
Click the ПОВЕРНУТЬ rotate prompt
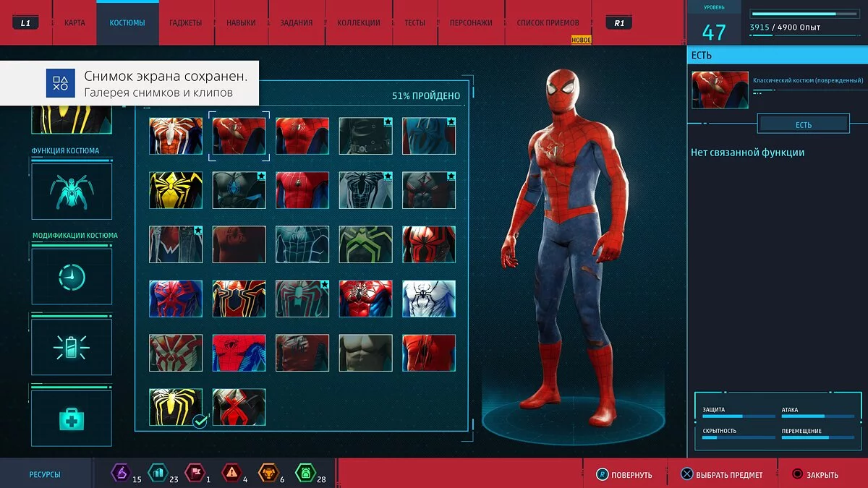624,474
